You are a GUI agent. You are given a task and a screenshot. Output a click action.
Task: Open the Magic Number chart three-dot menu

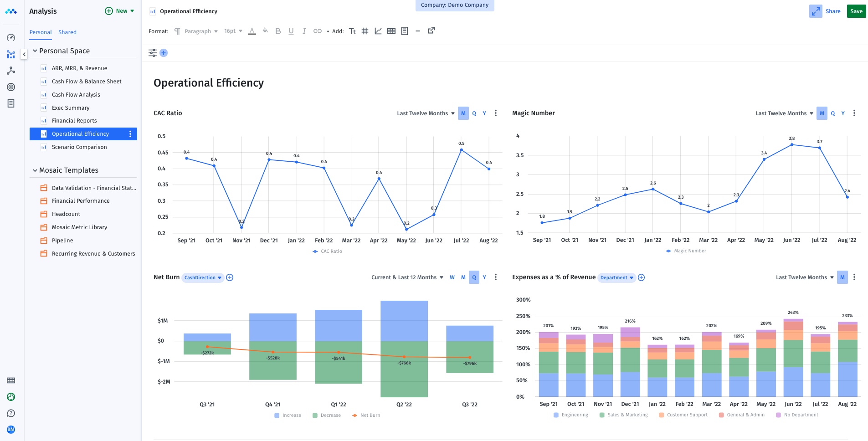coord(854,113)
